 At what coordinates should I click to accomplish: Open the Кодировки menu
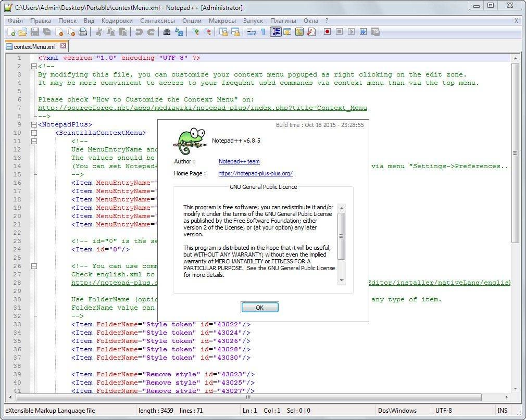click(117, 21)
